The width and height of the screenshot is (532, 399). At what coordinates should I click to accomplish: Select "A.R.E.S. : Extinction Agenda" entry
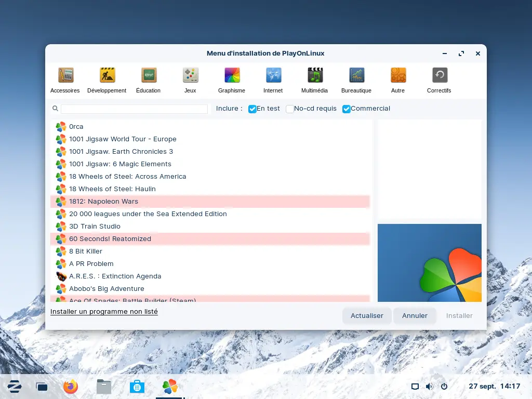[115, 276]
